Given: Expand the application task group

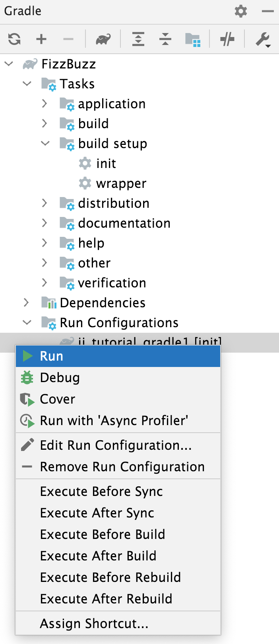Looking at the screenshot, I should [x=44, y=103].
